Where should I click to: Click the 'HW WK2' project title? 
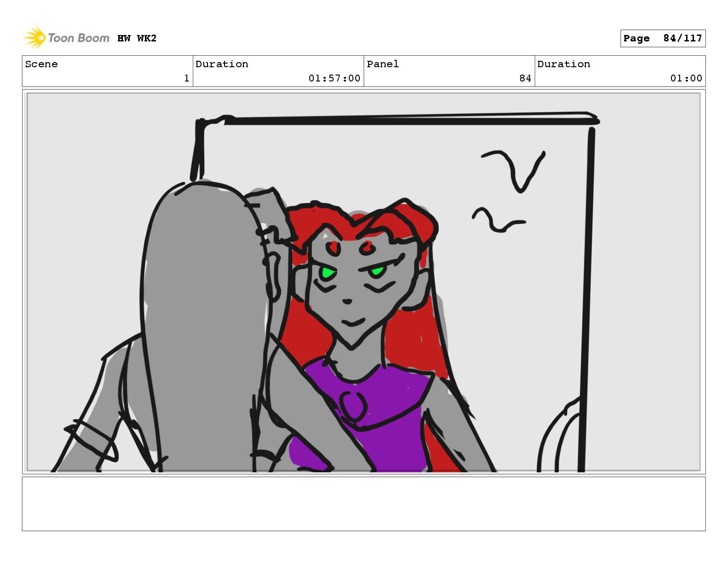coord(137,38)
